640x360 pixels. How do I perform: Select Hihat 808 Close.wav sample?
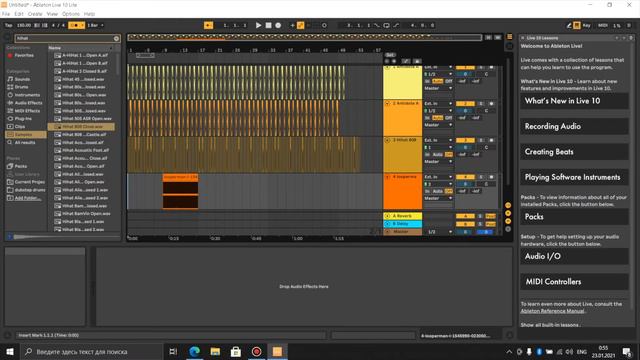click(x=81, y=127)
